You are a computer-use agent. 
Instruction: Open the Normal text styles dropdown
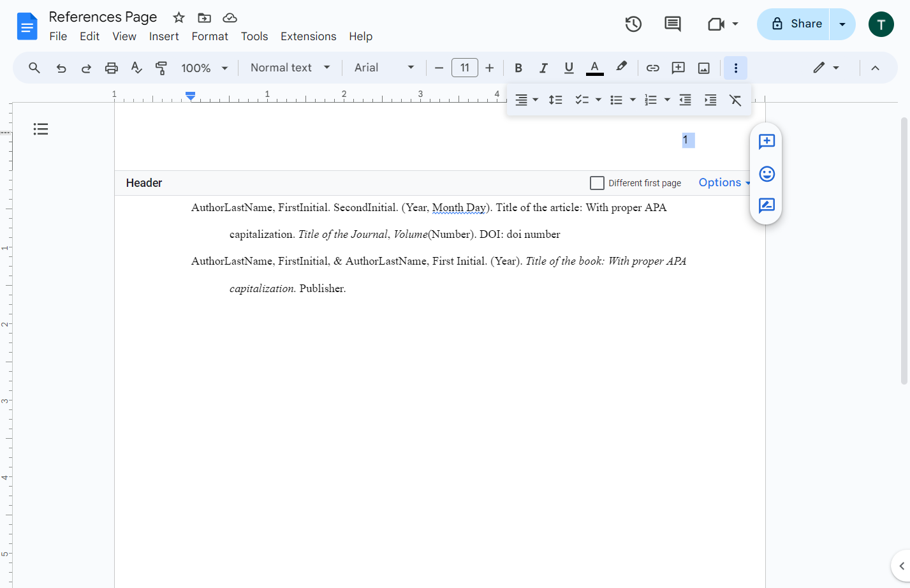[x=290, y=68]
